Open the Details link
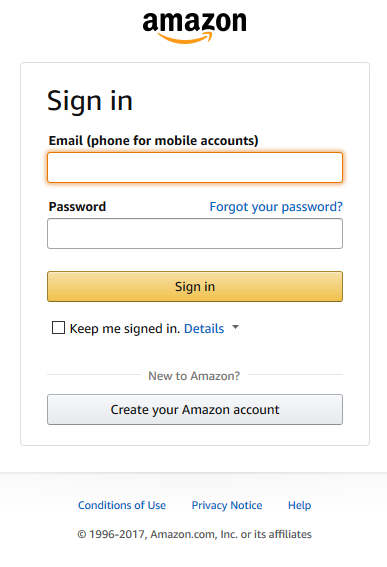Image resolution: width=387 pixels, height=567 pixels. click(x=204, y=329)
